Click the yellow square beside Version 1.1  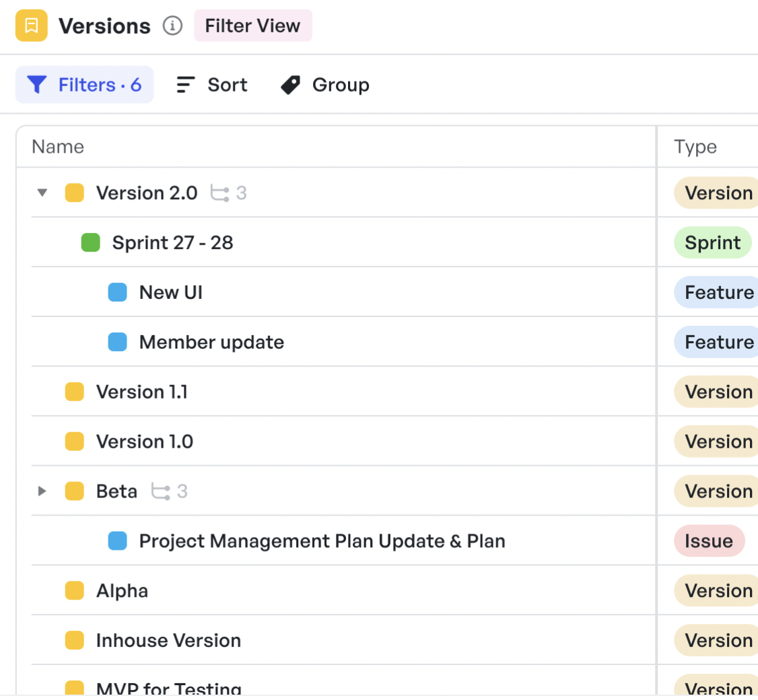[75, 392]
